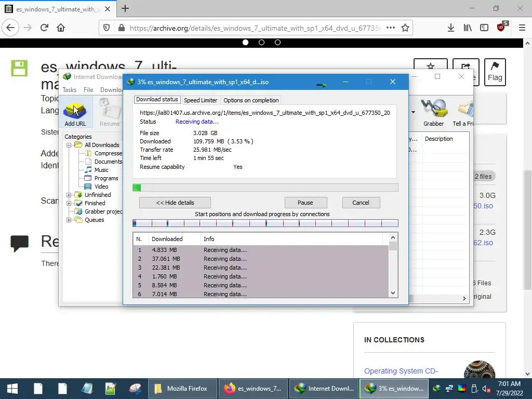The image size is (532, 399).
Task: Open a new Firefox tab
Action: [125, 8]
